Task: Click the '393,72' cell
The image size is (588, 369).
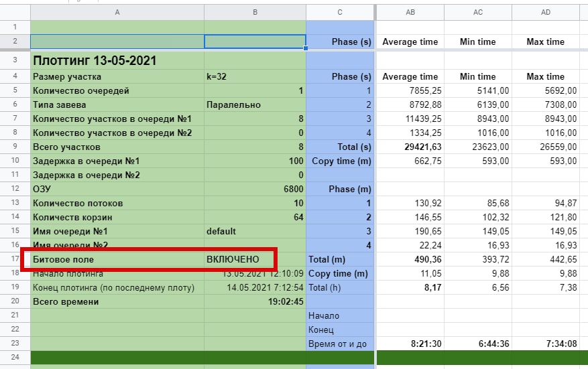Action: (x=478, y=259)
